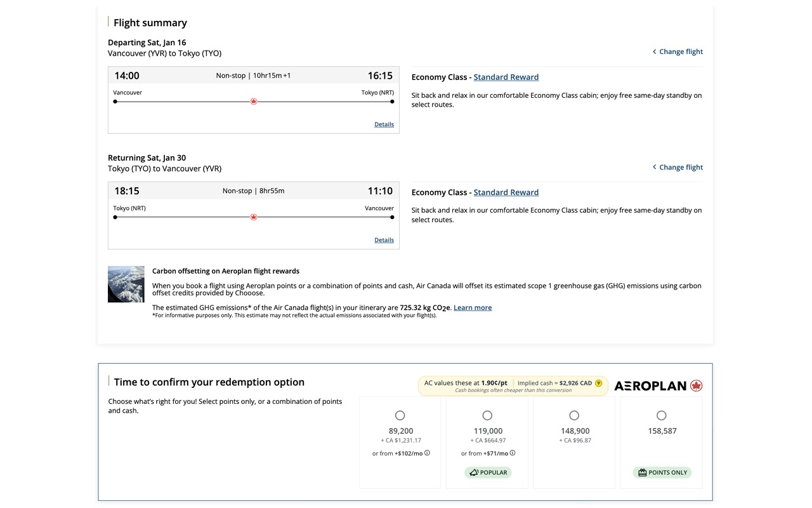Click the 14:00 departure time
Screen dimensions: 812x508
click(127, 76)
